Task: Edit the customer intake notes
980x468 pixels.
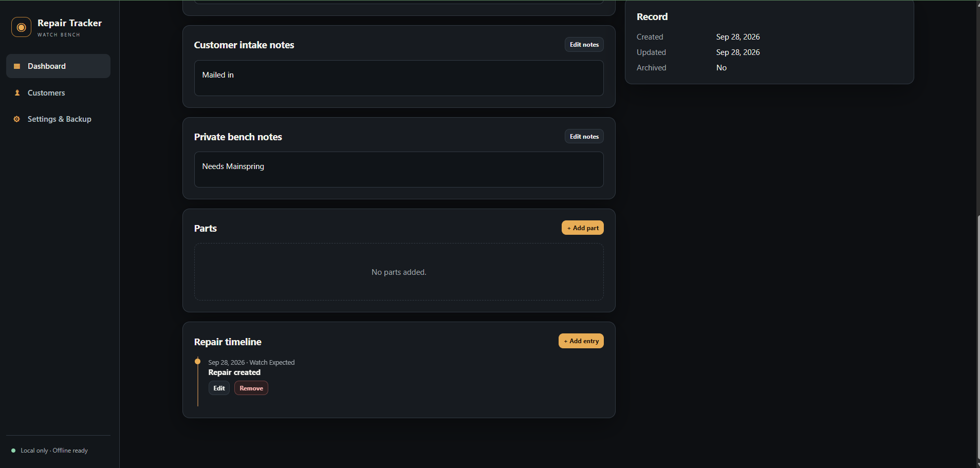Action: click(x=584, y=45)
